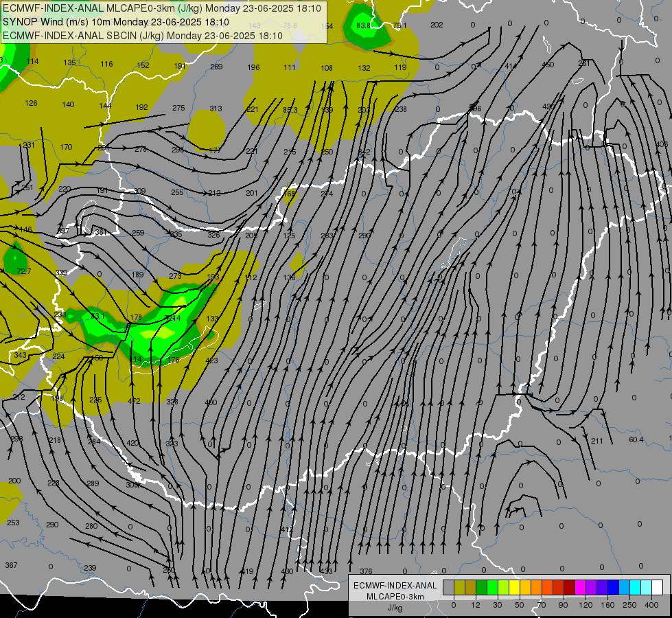672x618 pixels.
Task: Click the map value 343
Action: [x=20, y=355]
